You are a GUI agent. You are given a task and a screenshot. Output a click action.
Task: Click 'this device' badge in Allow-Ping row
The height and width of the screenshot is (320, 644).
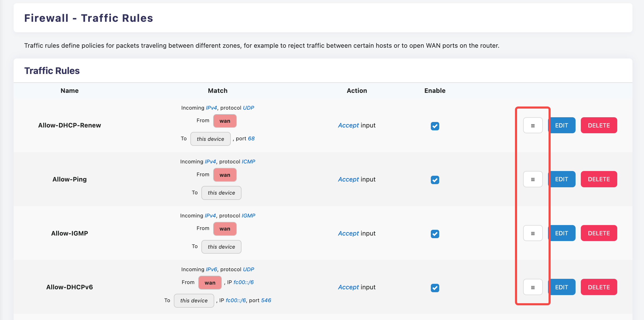point(221,193)
